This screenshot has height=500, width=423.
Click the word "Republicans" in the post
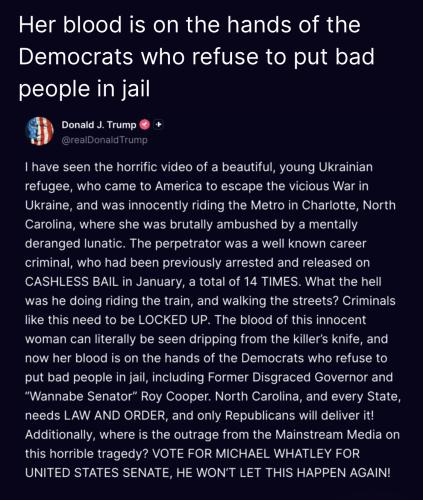pos(260,416)
